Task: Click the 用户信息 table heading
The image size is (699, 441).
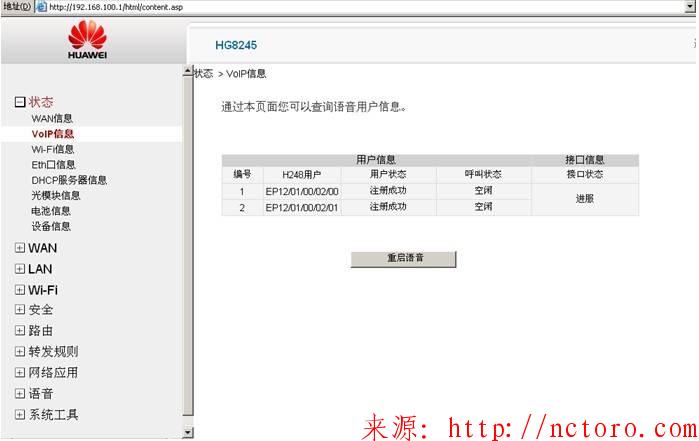Action: point(376,160)
